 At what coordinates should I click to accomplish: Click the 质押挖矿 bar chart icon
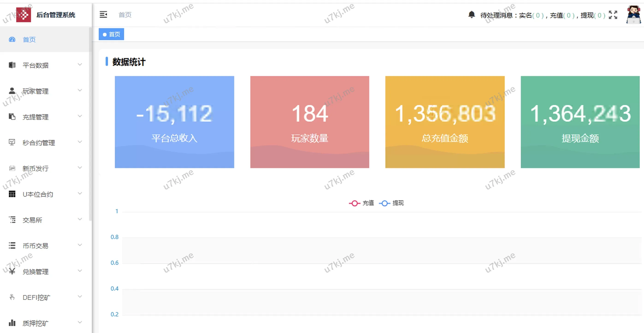pyautogui.click(x=12, y=323)
